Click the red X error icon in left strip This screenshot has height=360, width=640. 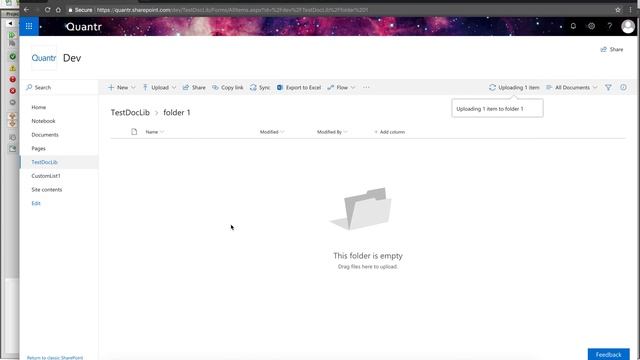pyautogui.click(x=13, y=91)
